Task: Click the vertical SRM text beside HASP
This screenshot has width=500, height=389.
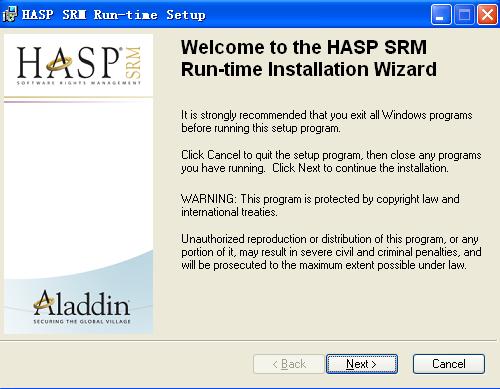Action: tap(134, 63)
